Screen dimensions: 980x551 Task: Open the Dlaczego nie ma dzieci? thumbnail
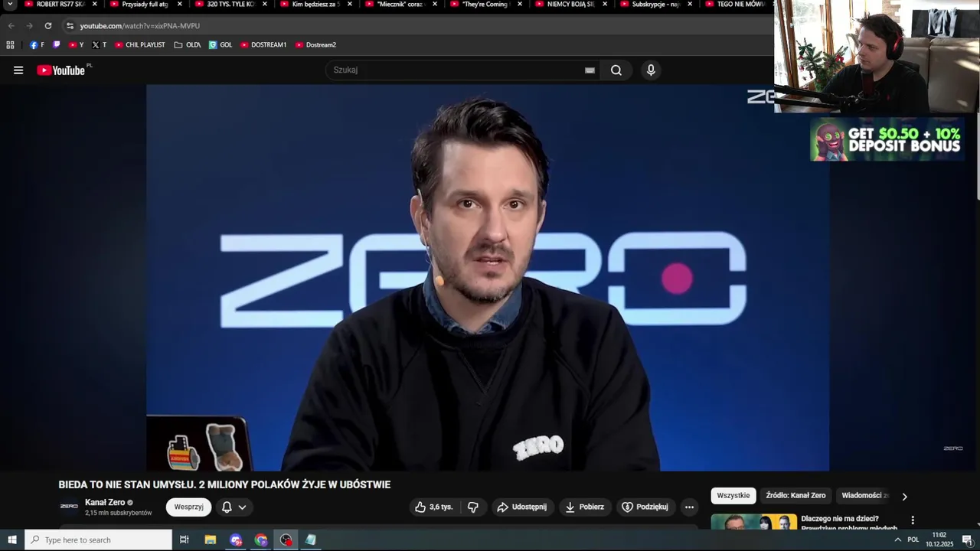(x=754, y=523)
